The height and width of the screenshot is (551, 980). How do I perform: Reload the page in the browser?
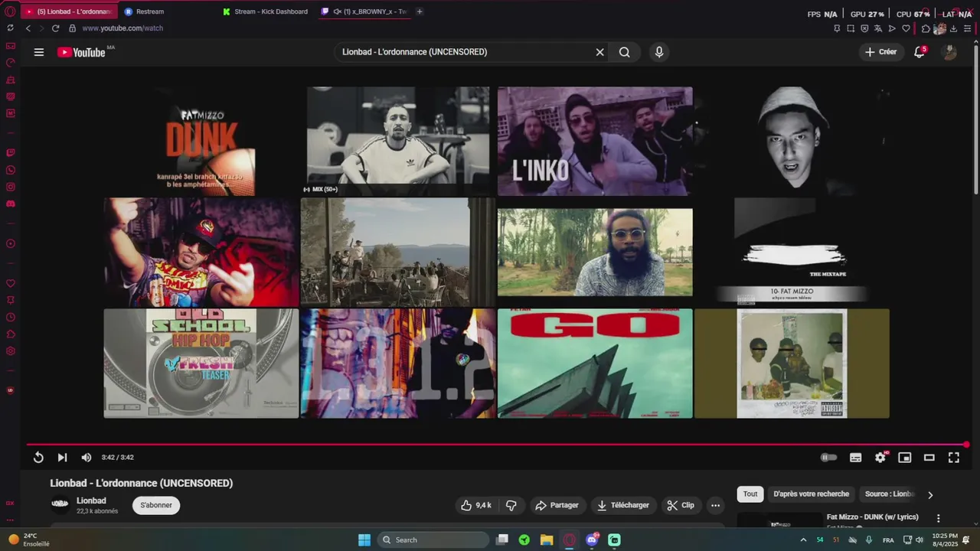point(55,28)
